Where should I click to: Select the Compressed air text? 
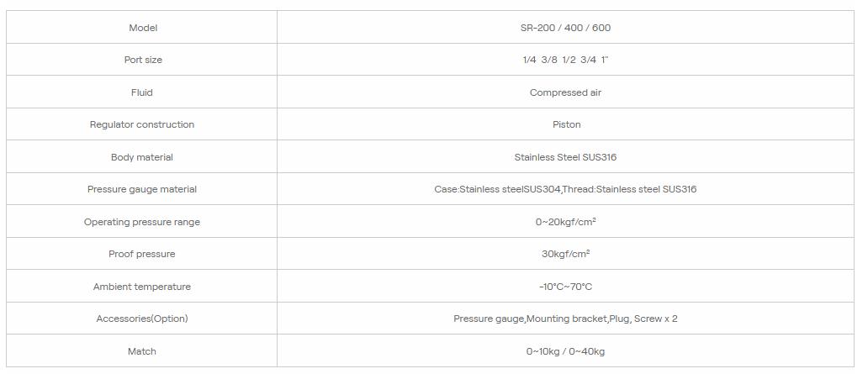(x=565, y=92)
